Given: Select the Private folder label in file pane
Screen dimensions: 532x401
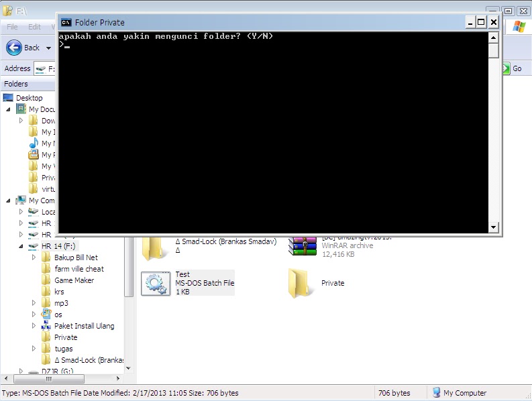Looking at the screenshot, I should click(x=333, y=283).
